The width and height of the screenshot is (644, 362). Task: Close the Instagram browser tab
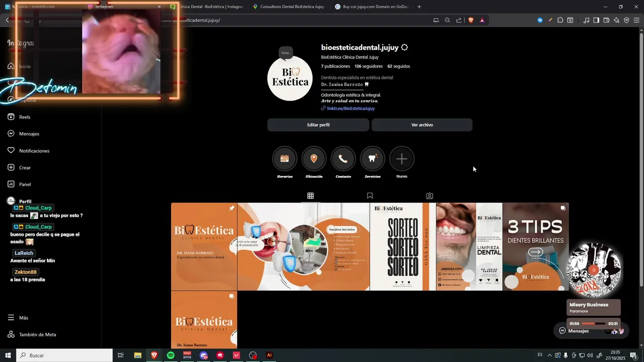click(159, 7)
